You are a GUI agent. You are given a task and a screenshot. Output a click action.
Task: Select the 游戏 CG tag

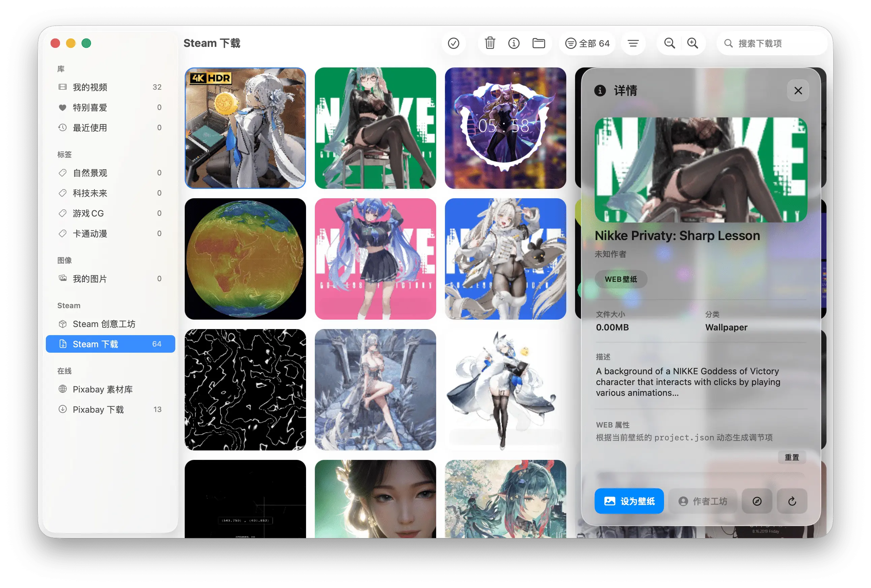point(110,213)
